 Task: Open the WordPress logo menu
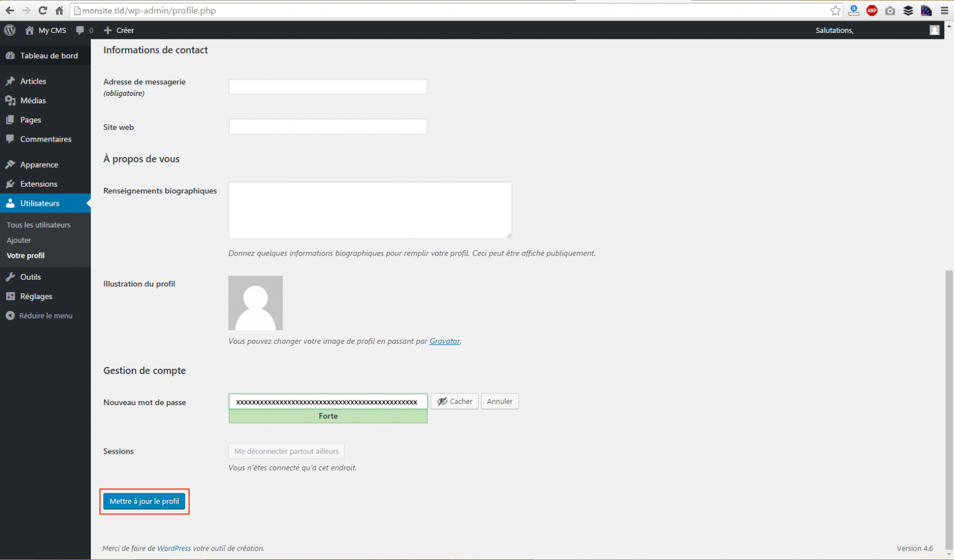pos(9,30)
